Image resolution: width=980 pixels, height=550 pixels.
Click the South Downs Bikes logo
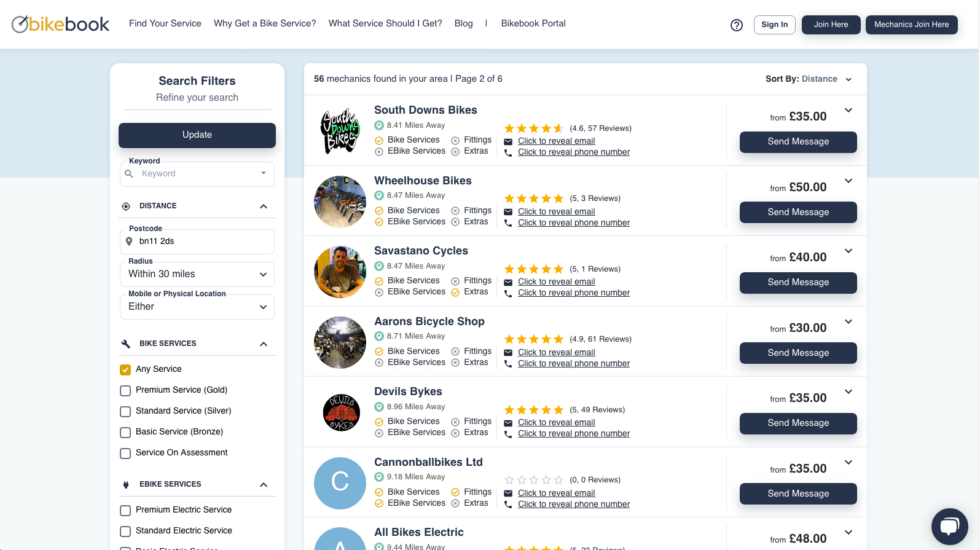pos(340,131)
